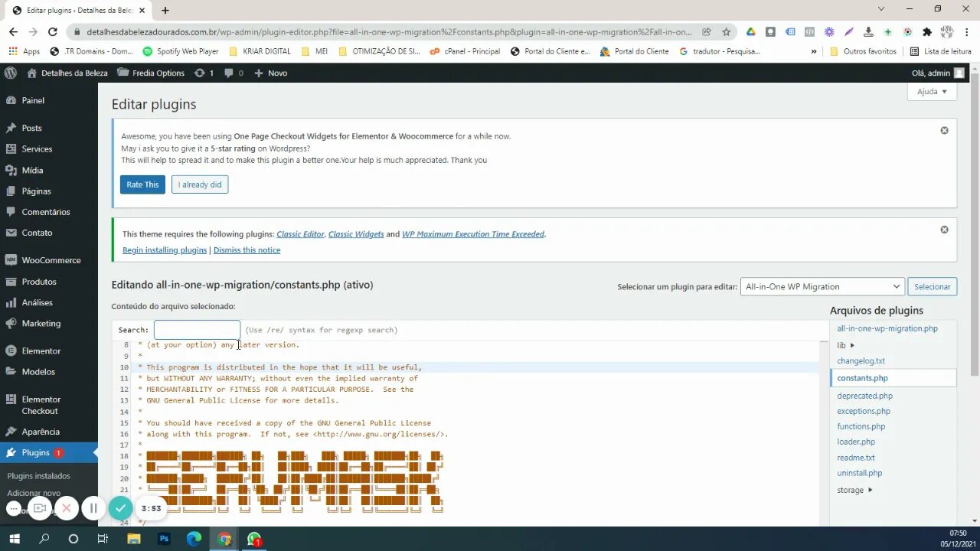
Task: Open the Painel sidebar menu item
Action: click(x=33, y=100)
